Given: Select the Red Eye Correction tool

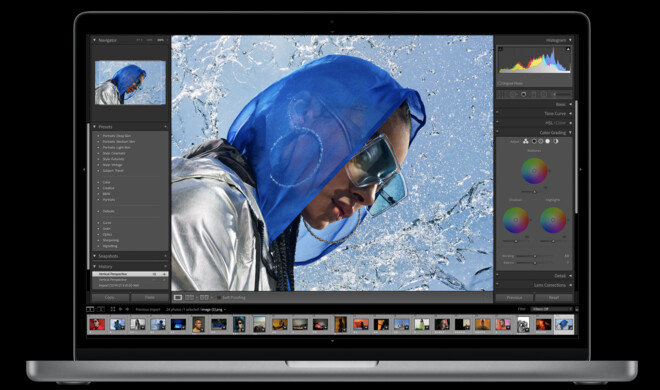Looking at the screenshot, I should tap(524, 94).
